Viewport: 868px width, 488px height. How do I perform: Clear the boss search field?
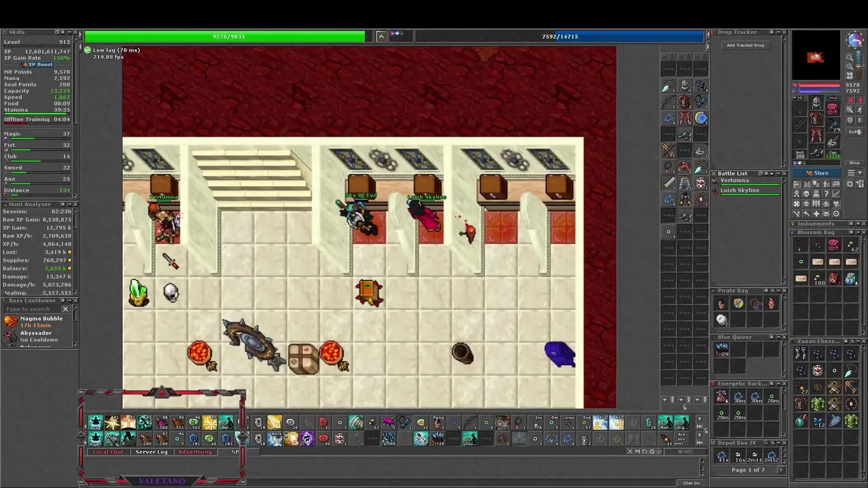[x=65, y=309]
